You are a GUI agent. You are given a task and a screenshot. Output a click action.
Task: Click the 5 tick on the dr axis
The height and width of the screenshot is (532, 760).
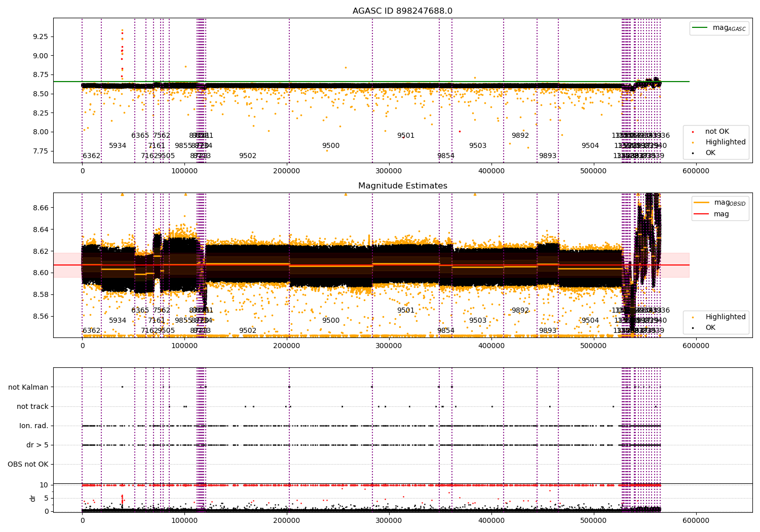46,498
